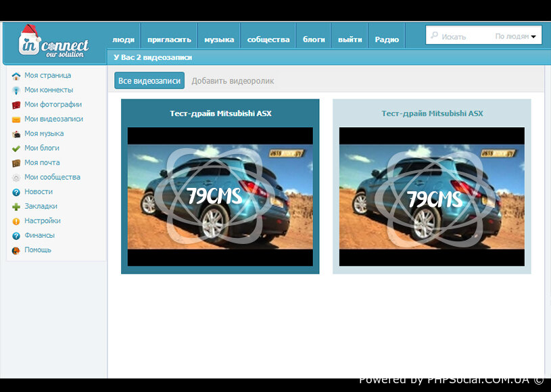Click the photo icon beside Мои фотографии
The height and width of the screenshot is (392, 551).
click(x=16, y=105)
